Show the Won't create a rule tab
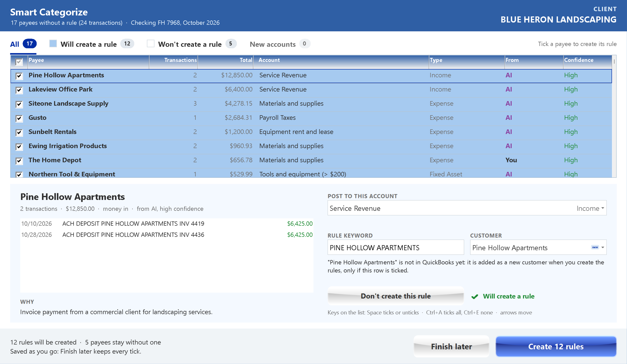The height and width of the screenshot is (364, 627). point(192,44)
